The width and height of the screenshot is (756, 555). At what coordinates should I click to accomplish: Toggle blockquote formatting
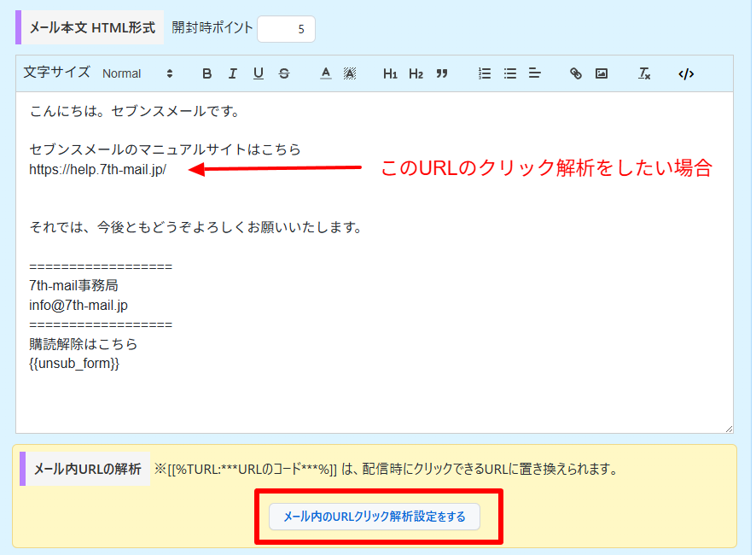441,73
